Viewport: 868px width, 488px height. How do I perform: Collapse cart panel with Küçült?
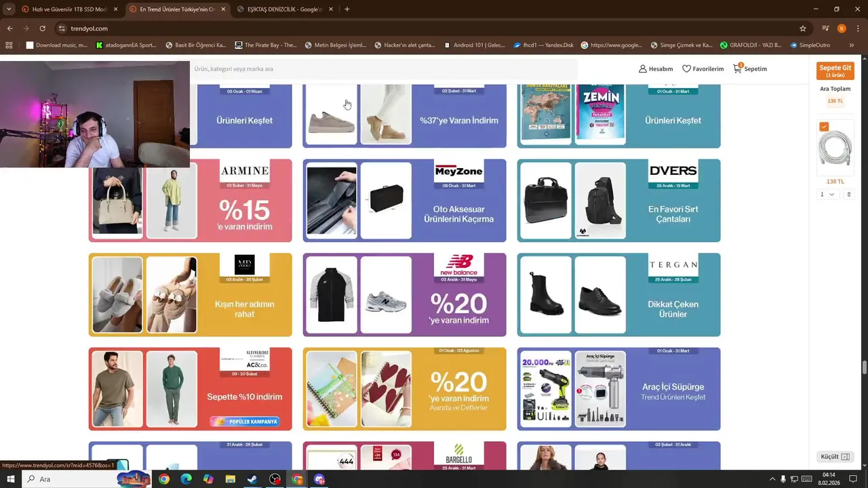click(x=835, y=457)
